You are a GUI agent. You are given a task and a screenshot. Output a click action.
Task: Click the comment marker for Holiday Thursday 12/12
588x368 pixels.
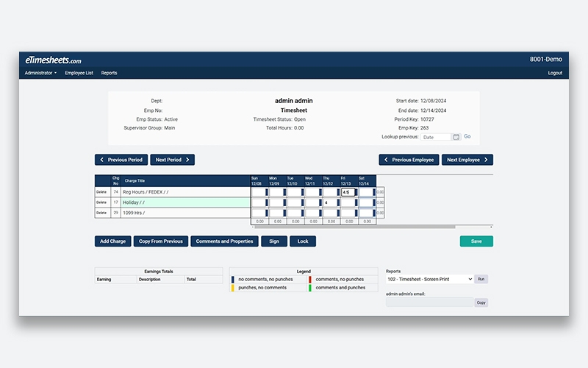click(x=338, y=203)
